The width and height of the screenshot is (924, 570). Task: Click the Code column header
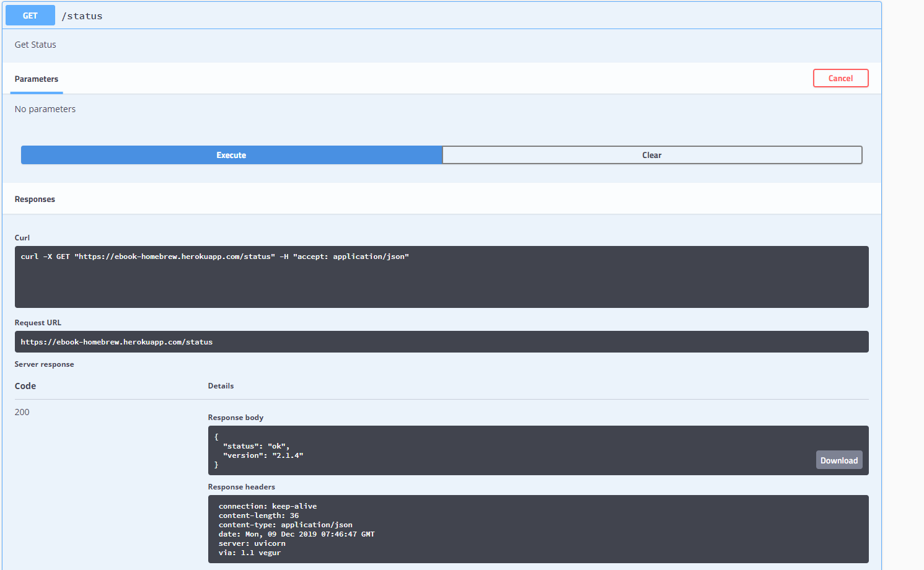pos(25,386)
